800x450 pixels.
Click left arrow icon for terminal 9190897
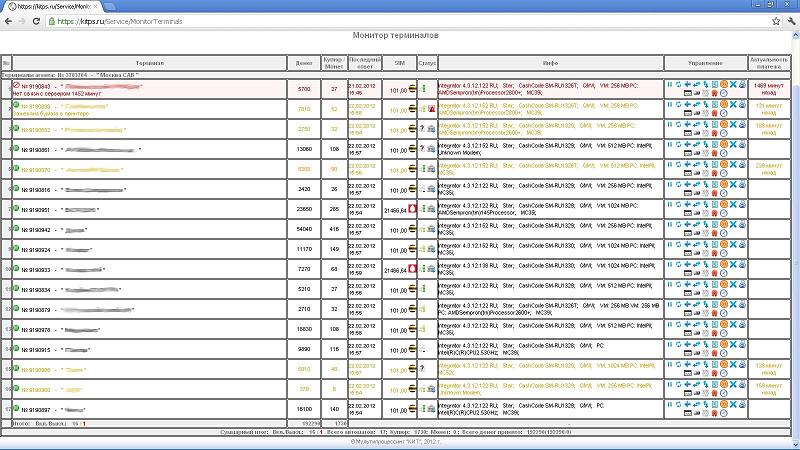click(688, 404)
